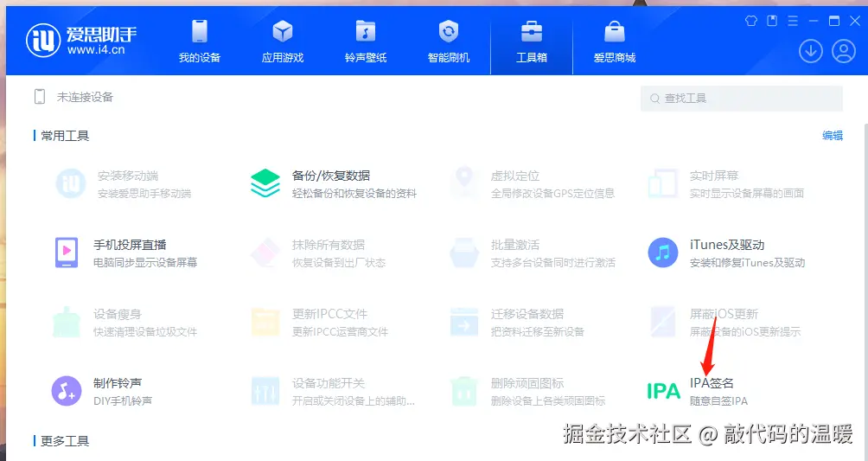Click the 轻松备份和恢复设备的资料 description
Image resolution: width=868 pixels, height=461 pixels.
(x=354, y=194)
